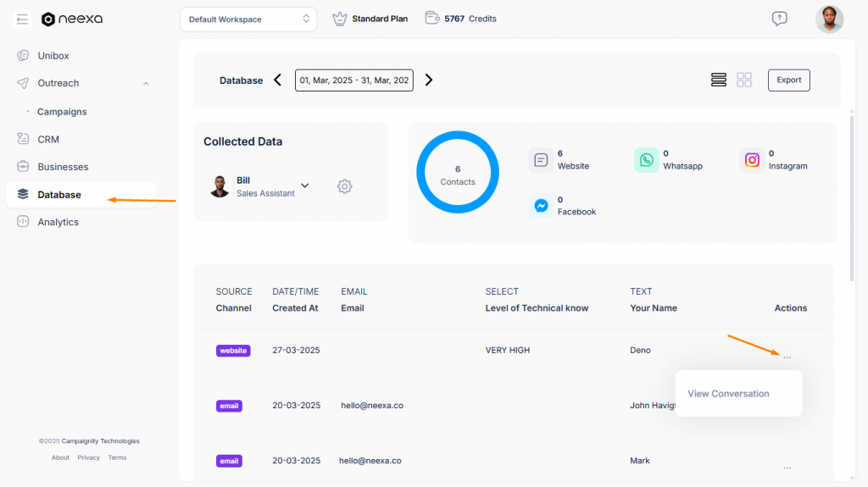Image resolution: width=868 pixels, height=487 pixels.
Task: Expand the Bill Sales Assistant dropdown
Action: (x=305, y=185)
